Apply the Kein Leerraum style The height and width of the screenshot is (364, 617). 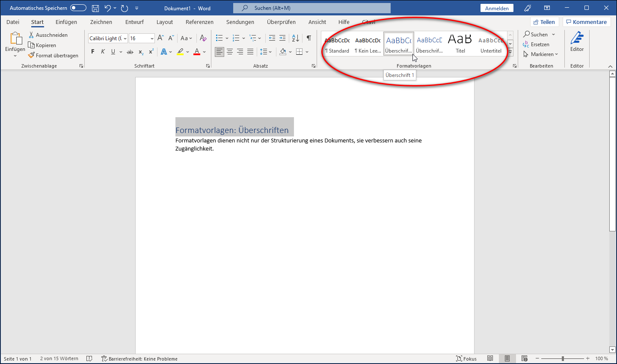tap(368, 44)
